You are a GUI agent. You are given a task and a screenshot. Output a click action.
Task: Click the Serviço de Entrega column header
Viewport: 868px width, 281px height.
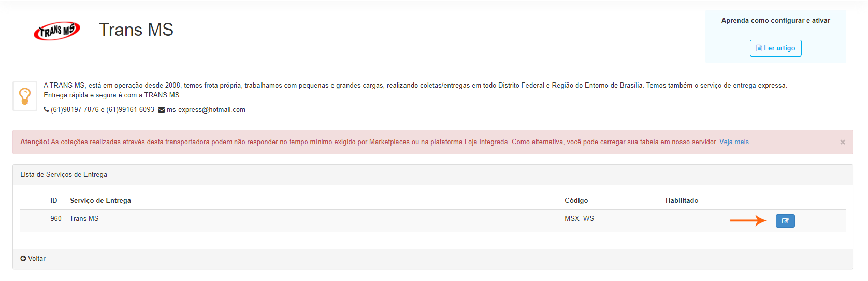100,201
